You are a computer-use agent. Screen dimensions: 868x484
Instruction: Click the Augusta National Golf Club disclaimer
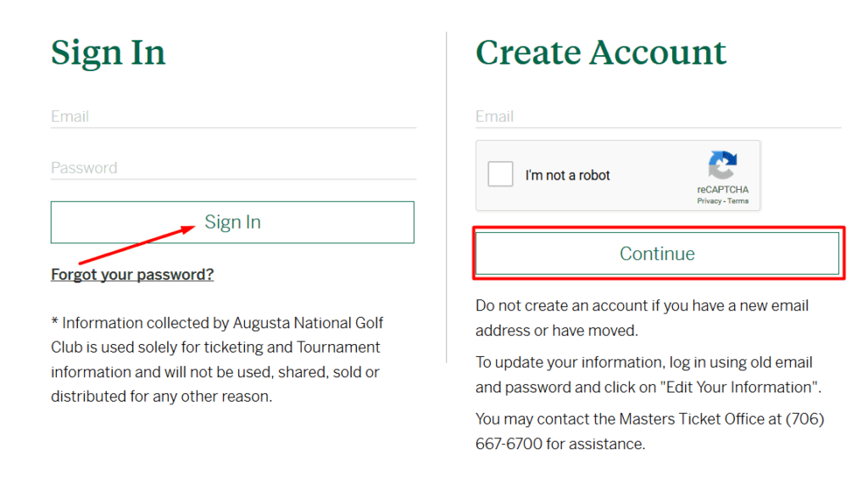(x=217, y=359)
